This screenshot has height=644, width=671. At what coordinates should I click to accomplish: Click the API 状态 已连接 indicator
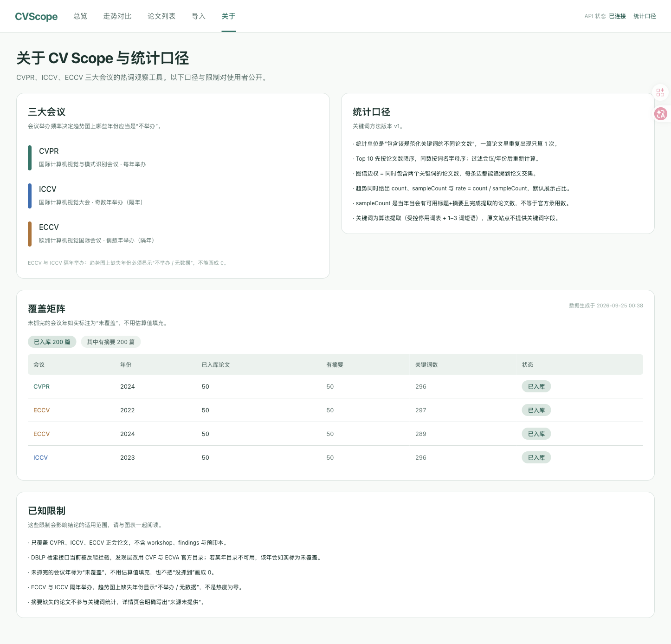pos(605,16)
